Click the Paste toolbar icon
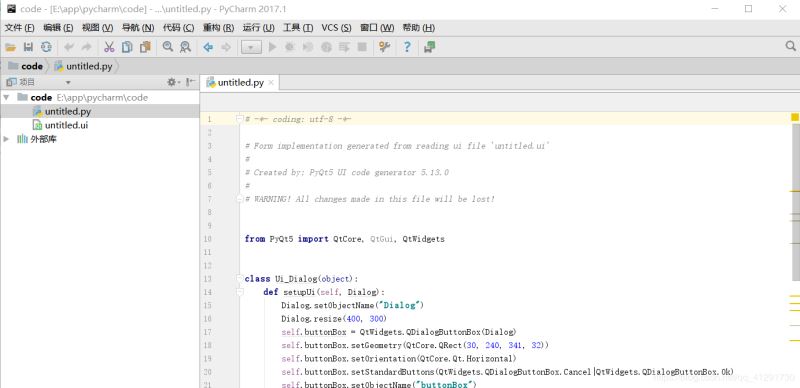The image size is (800, 388). (x=145, y=47)
